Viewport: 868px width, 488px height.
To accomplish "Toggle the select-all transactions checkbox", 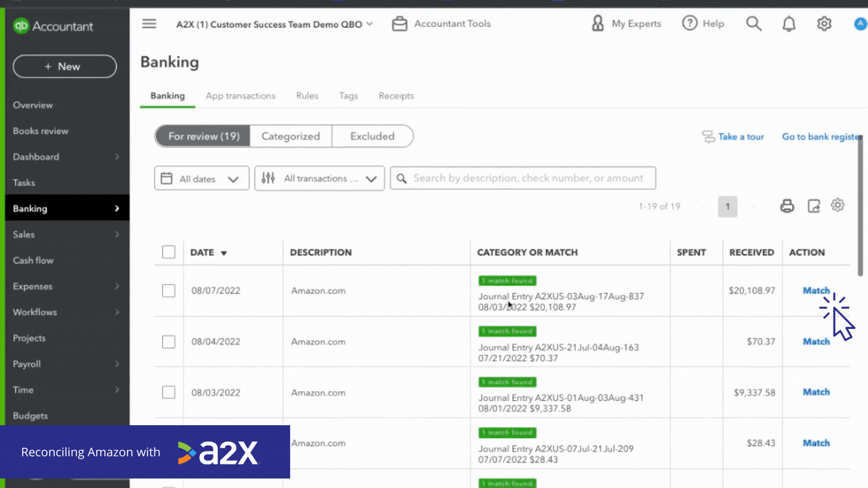I will click(x=168, y=251).
